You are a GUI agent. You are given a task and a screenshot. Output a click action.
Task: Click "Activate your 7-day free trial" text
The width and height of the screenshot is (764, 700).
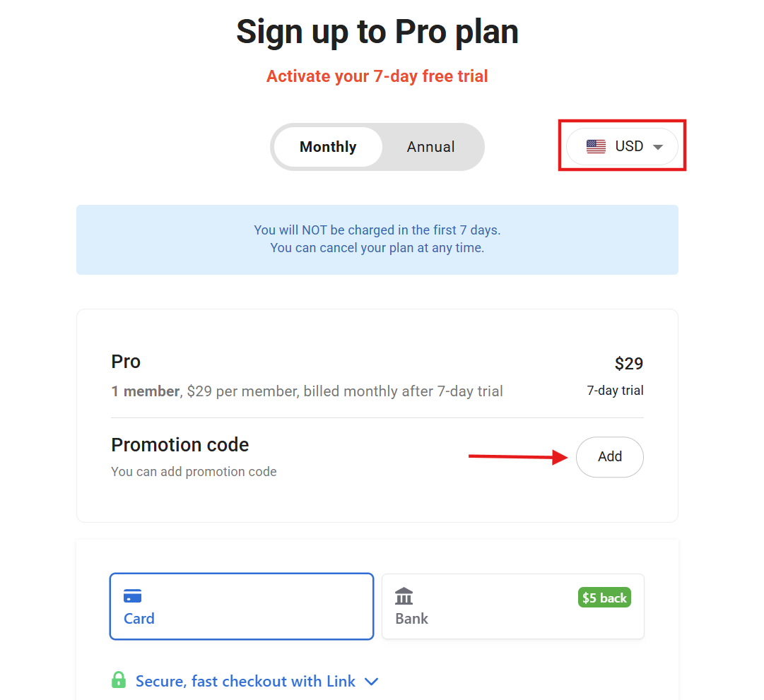(377, 76)
